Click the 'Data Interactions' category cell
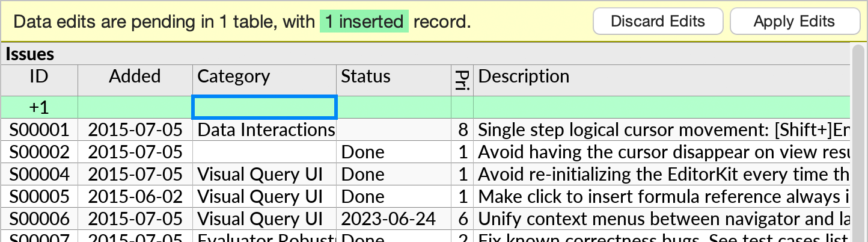This screenshot has height=242, width=868. pyautogui.click(x=264, y=130)
